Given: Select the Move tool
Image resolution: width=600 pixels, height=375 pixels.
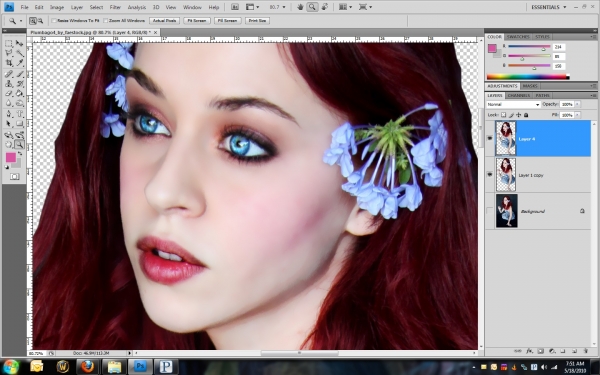Looking at the screenshot, I should pyautogui.click(x=19, y=44).
